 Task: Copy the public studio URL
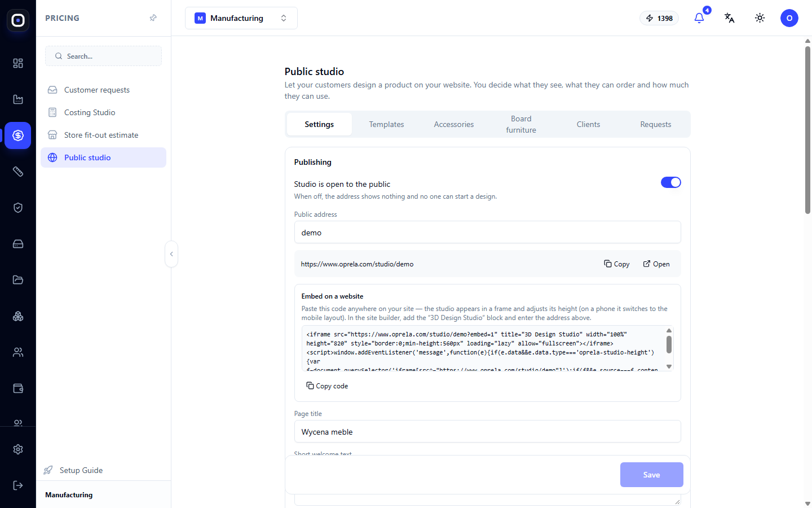pyautogui.click(x=617, y=264)
